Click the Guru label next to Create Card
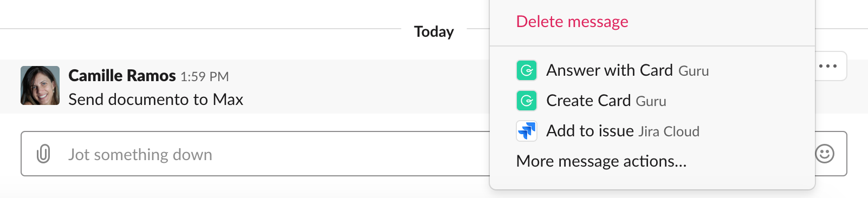Viewport: 868px width, 198px height. tap(651, 101)
